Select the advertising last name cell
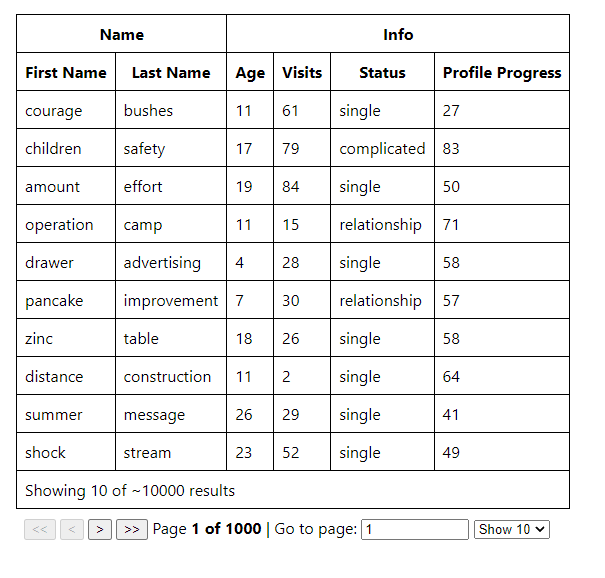 [162, 263]
